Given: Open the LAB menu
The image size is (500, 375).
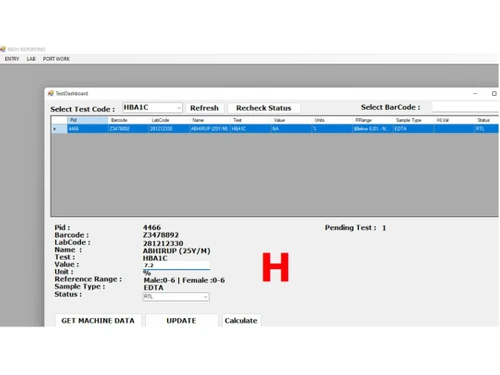Looking at the screenshot, I should pos(31,59).
